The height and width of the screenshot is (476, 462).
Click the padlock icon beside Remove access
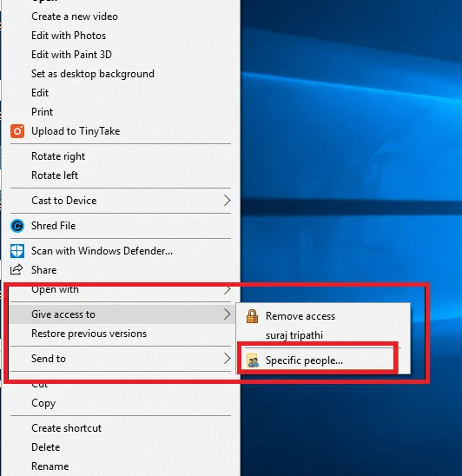point(252,316)
